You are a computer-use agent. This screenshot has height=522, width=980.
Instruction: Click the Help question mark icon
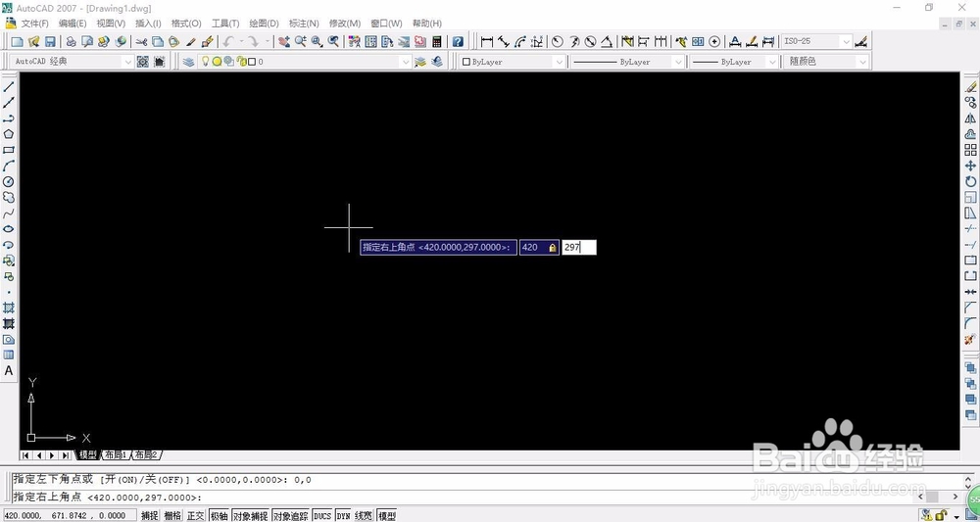458,42
